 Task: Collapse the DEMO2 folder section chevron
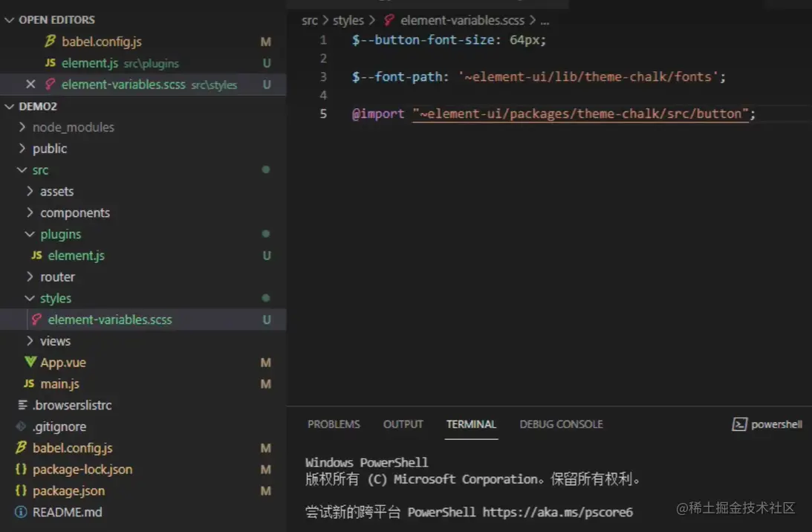pos(10,106)
